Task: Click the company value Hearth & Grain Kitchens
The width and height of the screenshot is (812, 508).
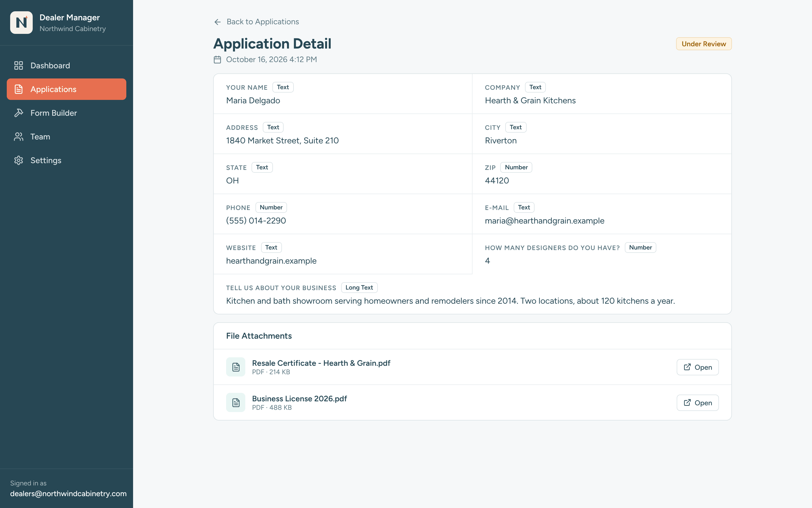Action: click(x=530, y=100)
